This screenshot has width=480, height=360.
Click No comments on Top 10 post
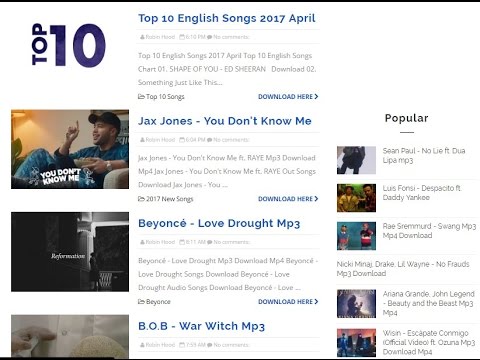231,37
